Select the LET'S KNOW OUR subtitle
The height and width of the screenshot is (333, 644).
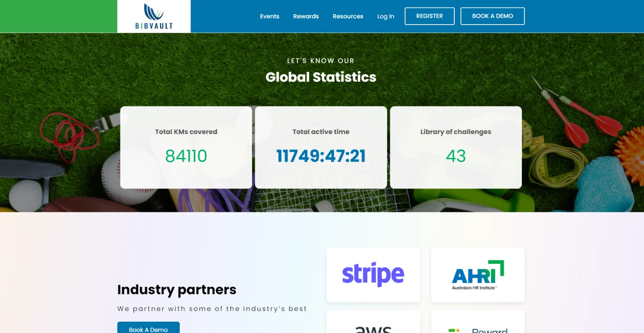click(x=321, y=61)
